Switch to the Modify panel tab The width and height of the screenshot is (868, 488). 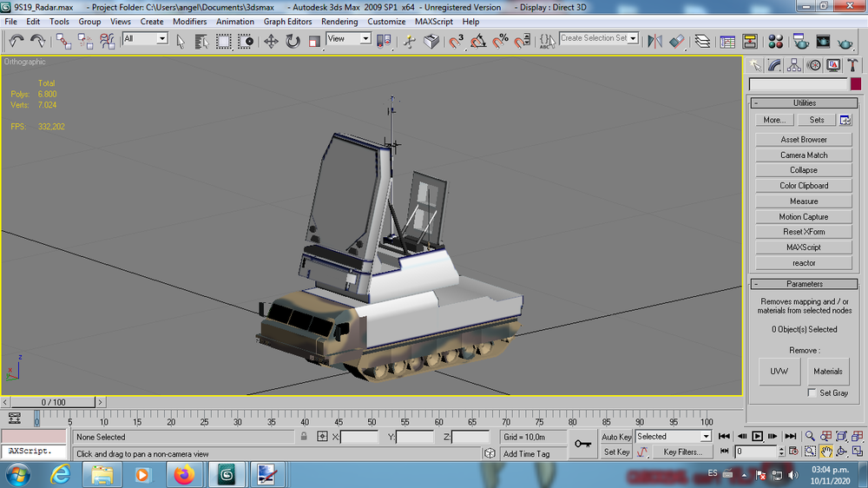774,65
